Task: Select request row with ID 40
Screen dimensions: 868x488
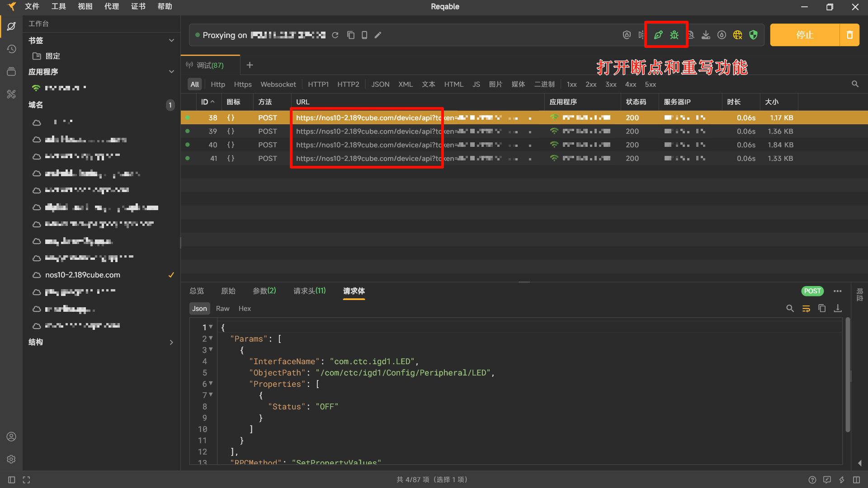Action: point(524,145)
